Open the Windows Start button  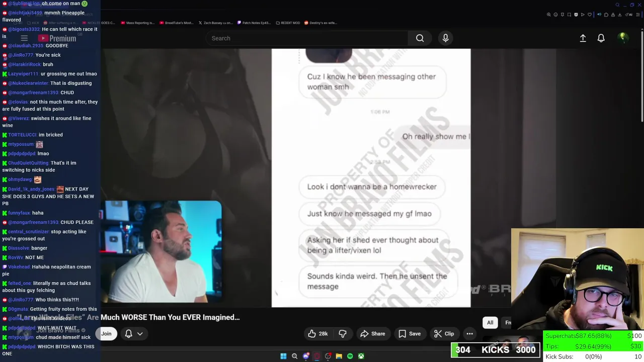pos(283,356)
